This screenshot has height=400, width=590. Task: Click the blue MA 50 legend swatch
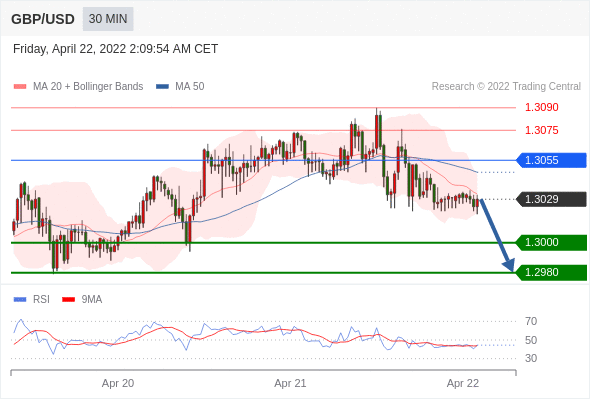[x=162, y=87]
